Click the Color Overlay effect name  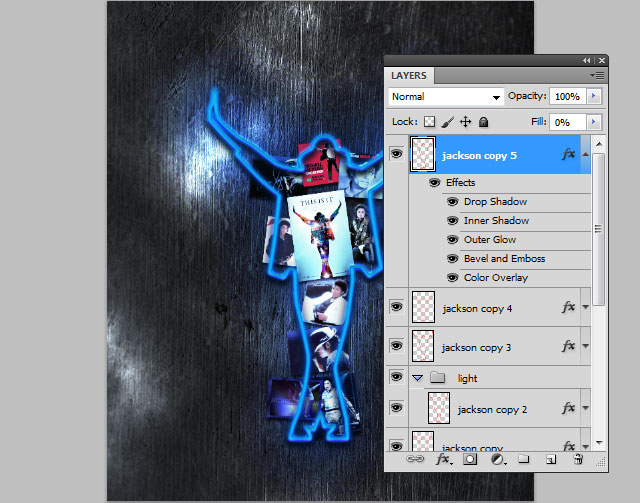tap(496, 278)
